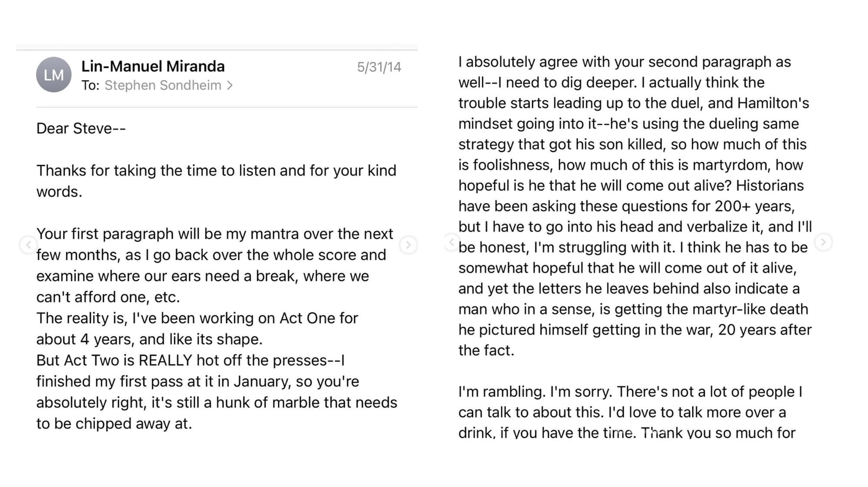868x487 pixels.
Task: Click the line starting "I absolutely agree with"
Action: 625,62
